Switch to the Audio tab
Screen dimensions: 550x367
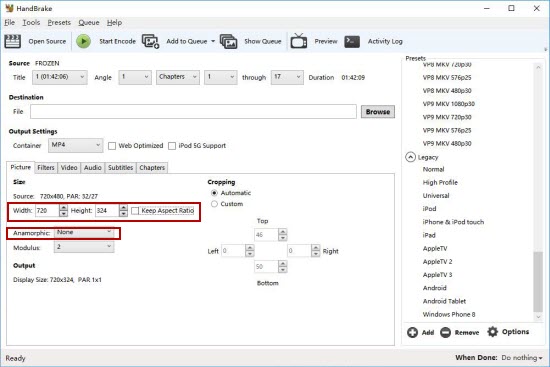pyautogui.click(x=93, y=168)
